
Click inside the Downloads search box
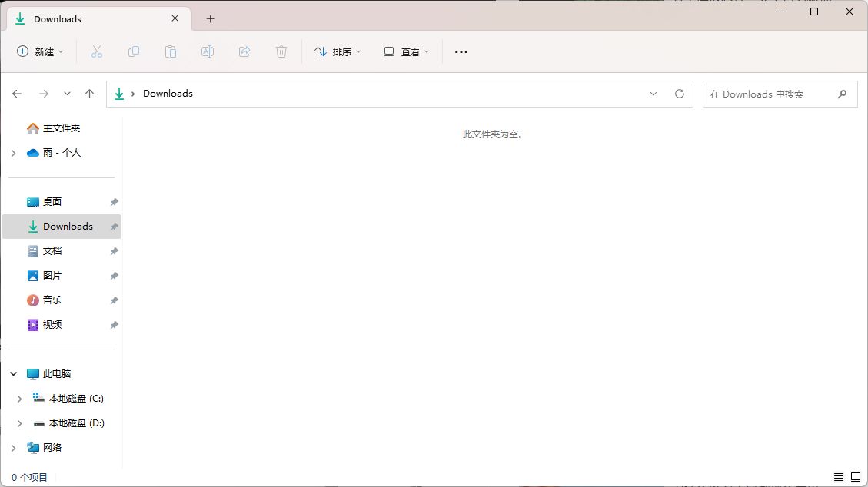pyautogui.click(x=773, y=93)
